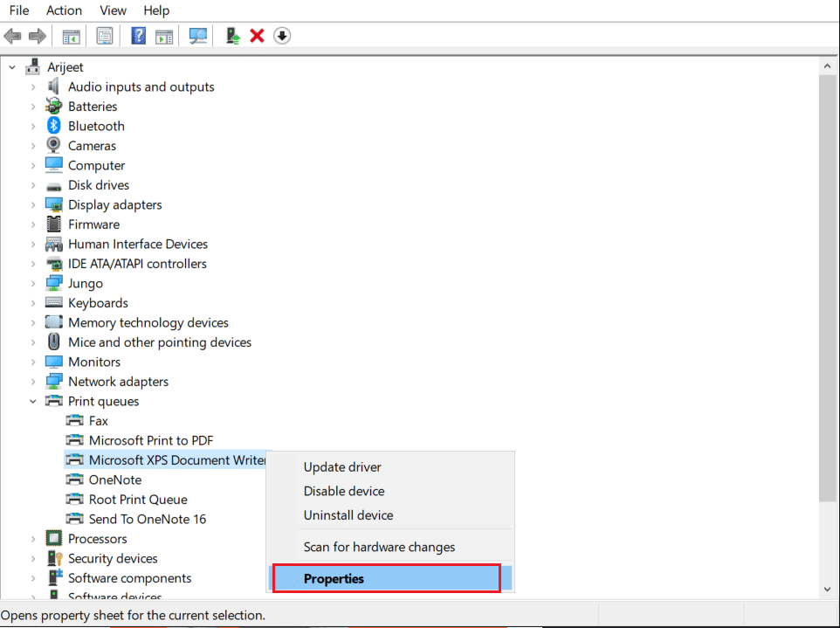This screenshot has width=840, height=628.
Task: Collapse the Print queues category
Action: (x=33, y=401)
